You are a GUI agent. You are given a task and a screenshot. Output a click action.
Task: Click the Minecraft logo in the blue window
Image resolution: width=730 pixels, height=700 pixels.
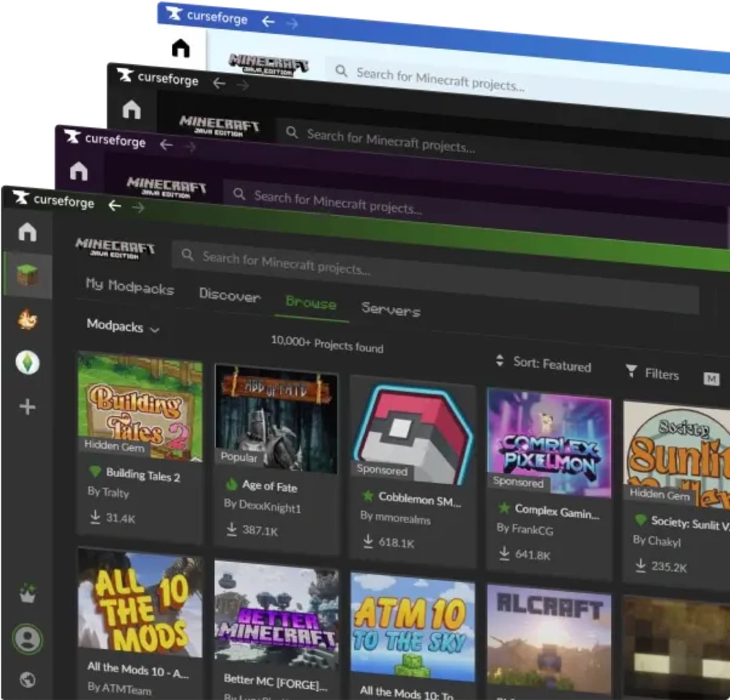[x=269, y=65]
